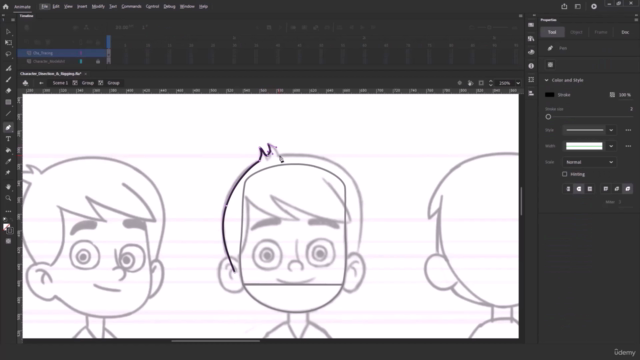
Task: Click the Test Movie play icon
Action: 594,7
